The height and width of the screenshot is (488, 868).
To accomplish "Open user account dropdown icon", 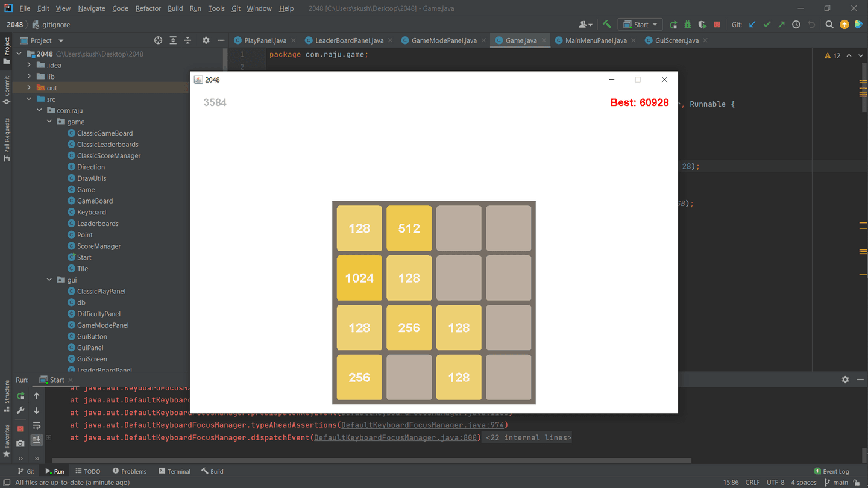I will pos(585,25).
